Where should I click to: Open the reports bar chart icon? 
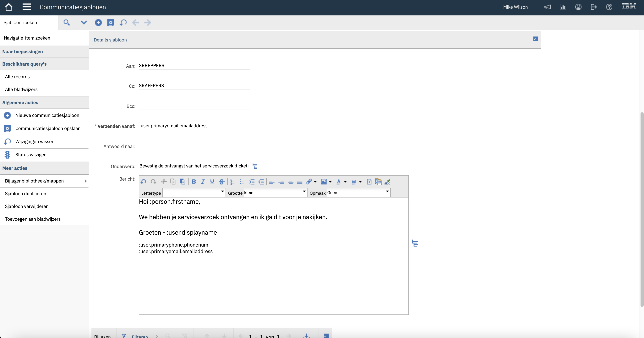click(x=563, y=7)
